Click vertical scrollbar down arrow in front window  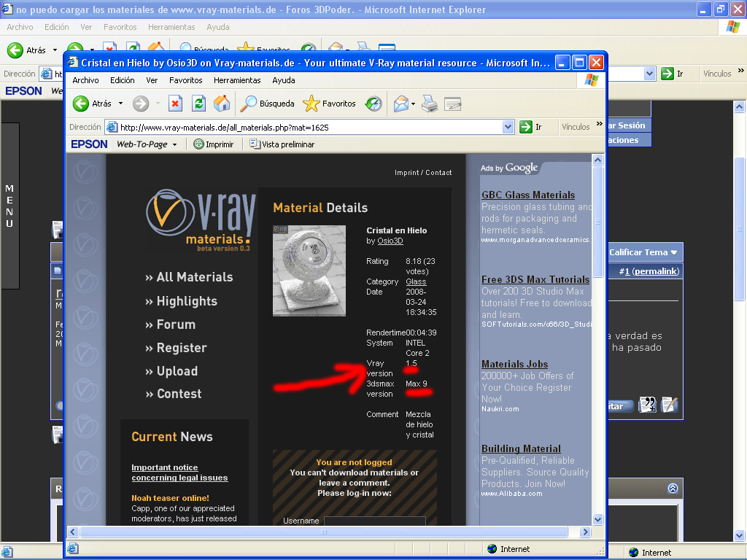tap(598, 519)
